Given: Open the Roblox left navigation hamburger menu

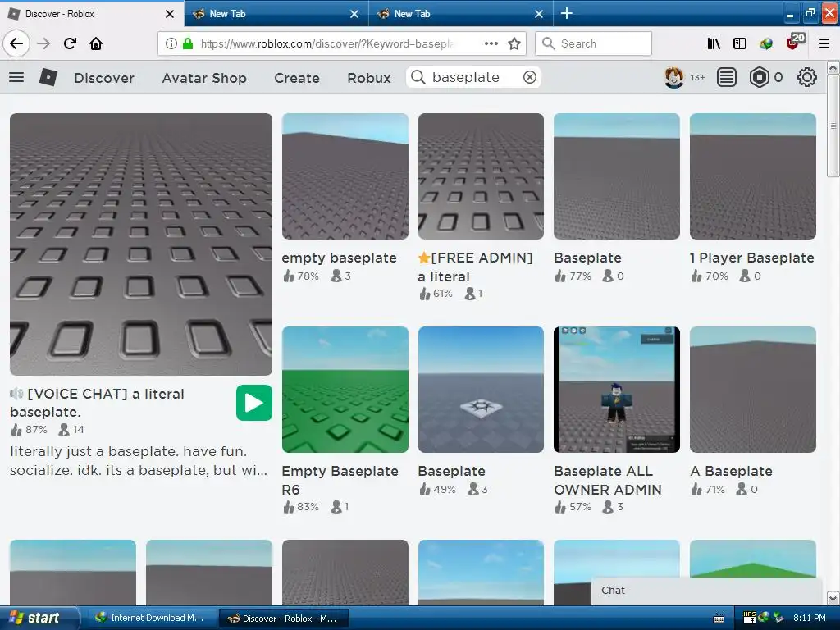Looking at the screenshot, I should click(x=16, y=77).
